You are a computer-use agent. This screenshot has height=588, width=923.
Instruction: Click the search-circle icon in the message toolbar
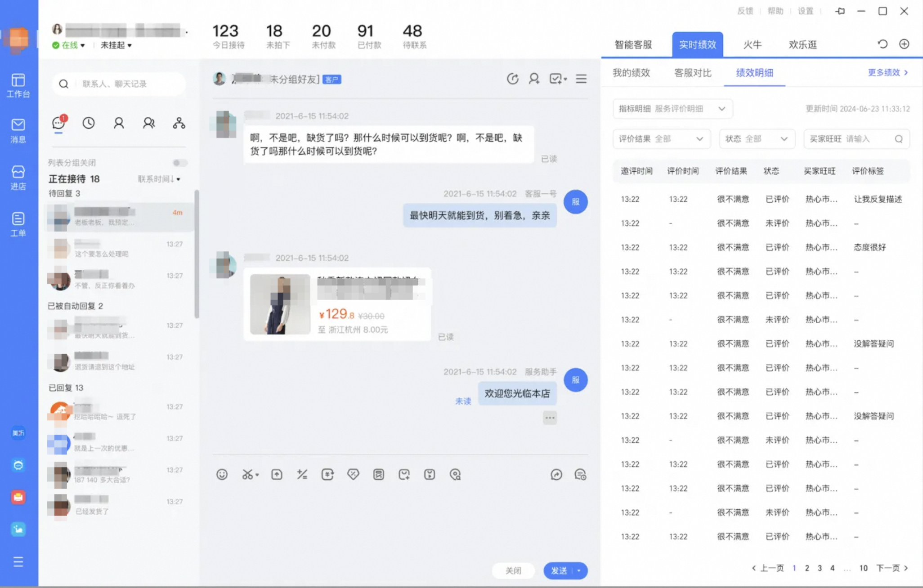(x=455, y=474)
